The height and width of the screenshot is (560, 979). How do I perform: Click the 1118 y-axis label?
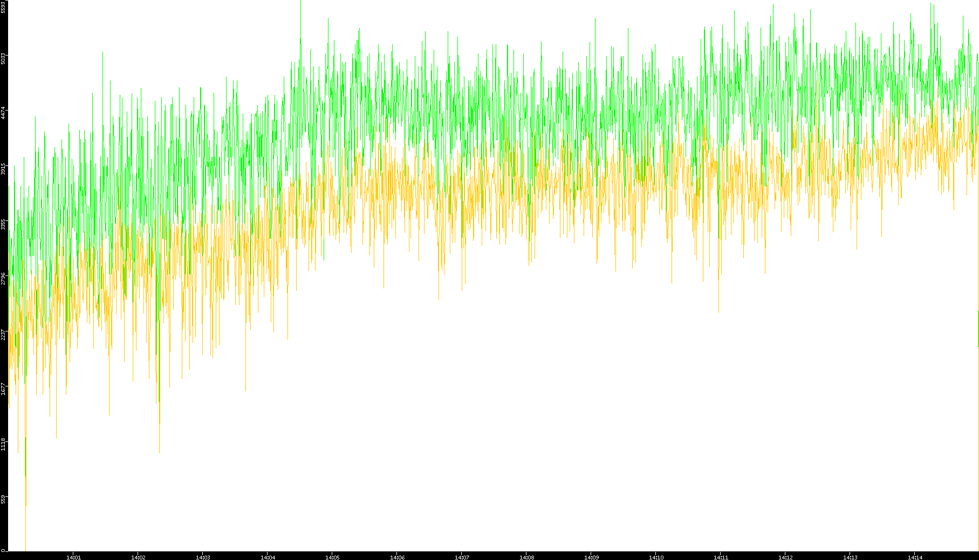(3, 445)
